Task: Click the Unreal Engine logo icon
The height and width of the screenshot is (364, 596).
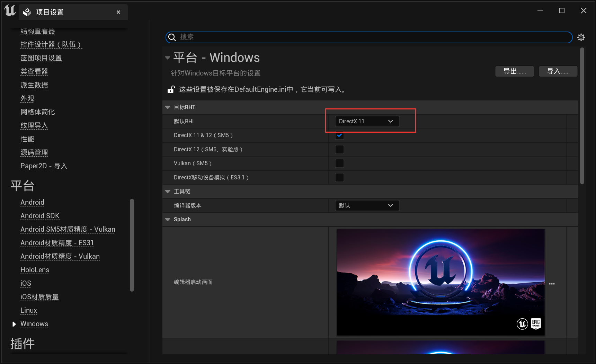Action: pos(10,11)
